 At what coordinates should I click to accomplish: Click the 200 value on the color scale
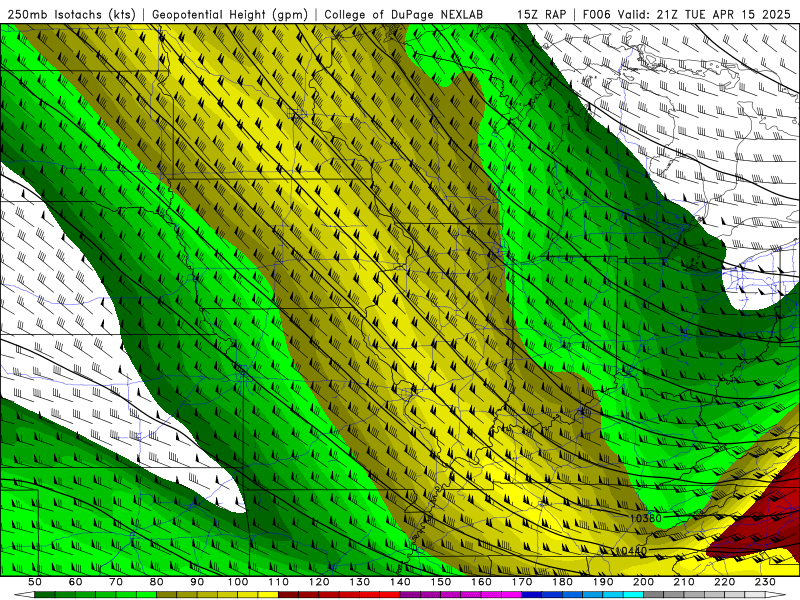point(643,582)
